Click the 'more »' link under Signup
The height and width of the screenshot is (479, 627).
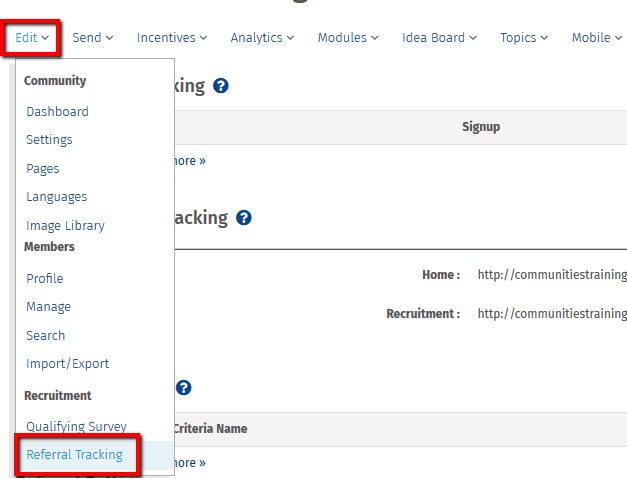(190, 161)
